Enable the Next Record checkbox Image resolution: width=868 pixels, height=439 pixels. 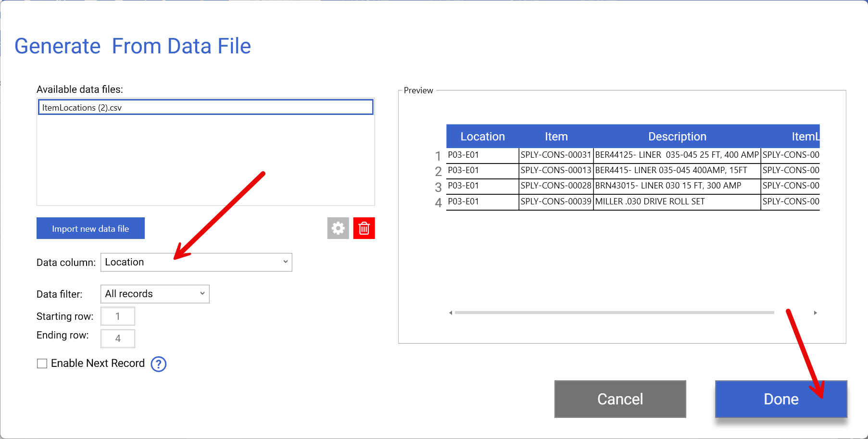click(x=42, y=364)
